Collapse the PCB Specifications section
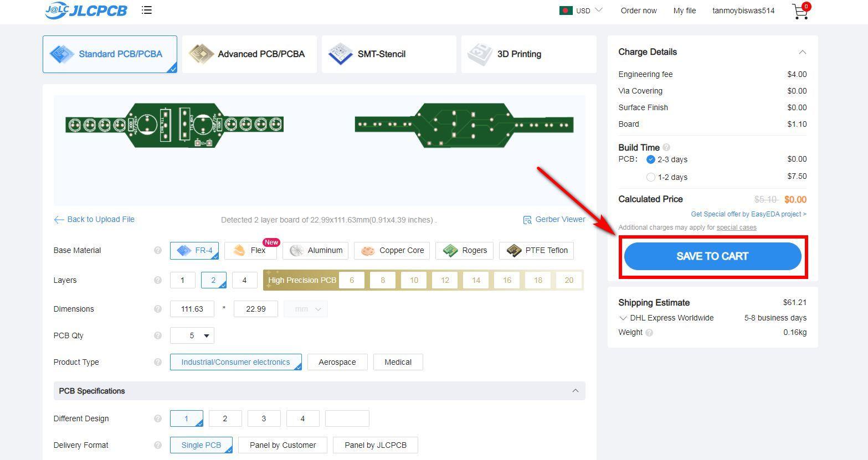The image size is (868, 460). point(576,391)
